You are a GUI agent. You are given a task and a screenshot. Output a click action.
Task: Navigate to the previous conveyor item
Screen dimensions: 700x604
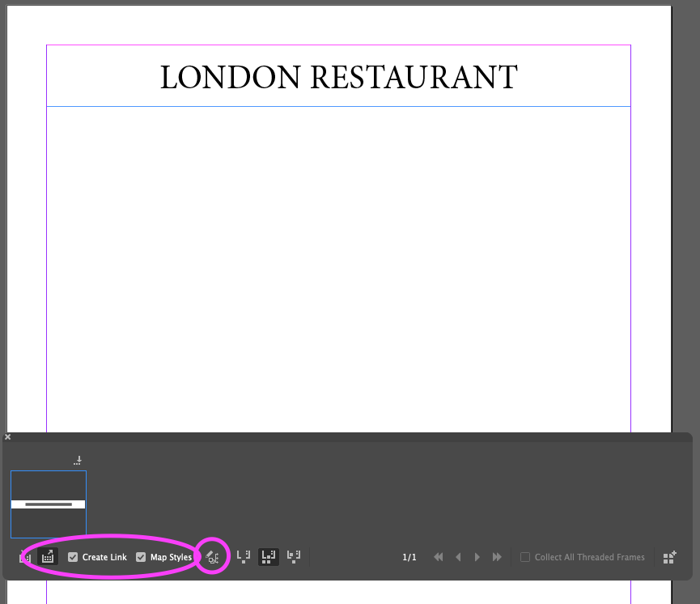458,557
